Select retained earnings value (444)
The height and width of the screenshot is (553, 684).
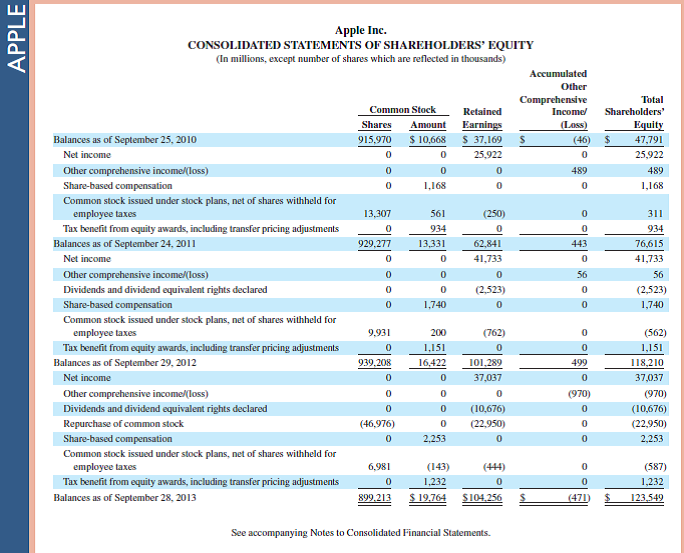[494, 467]
